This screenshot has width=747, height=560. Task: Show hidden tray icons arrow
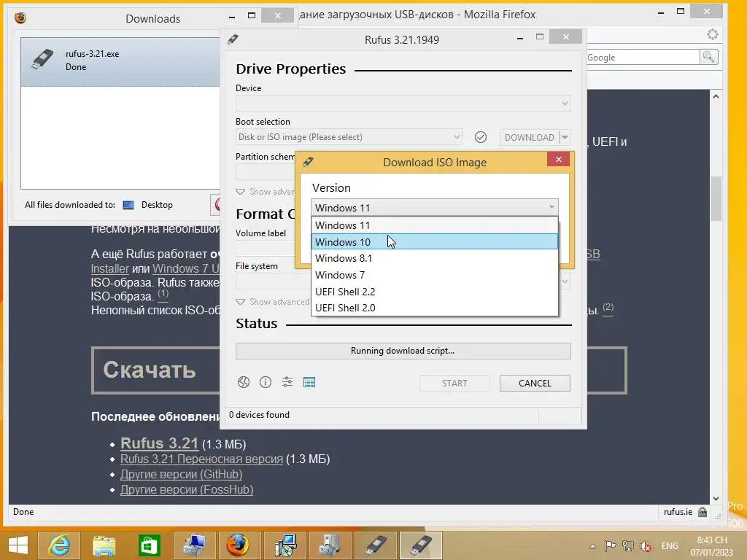tap(592, 546)
